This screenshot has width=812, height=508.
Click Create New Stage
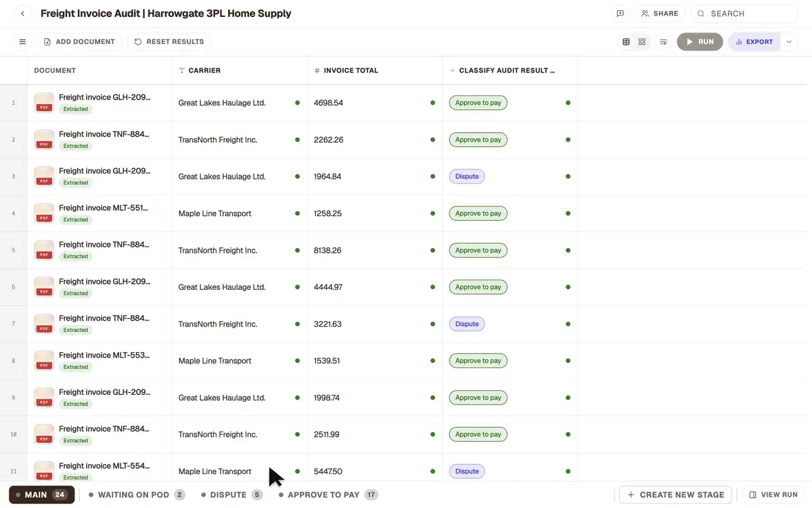click(x=676, y=495)
